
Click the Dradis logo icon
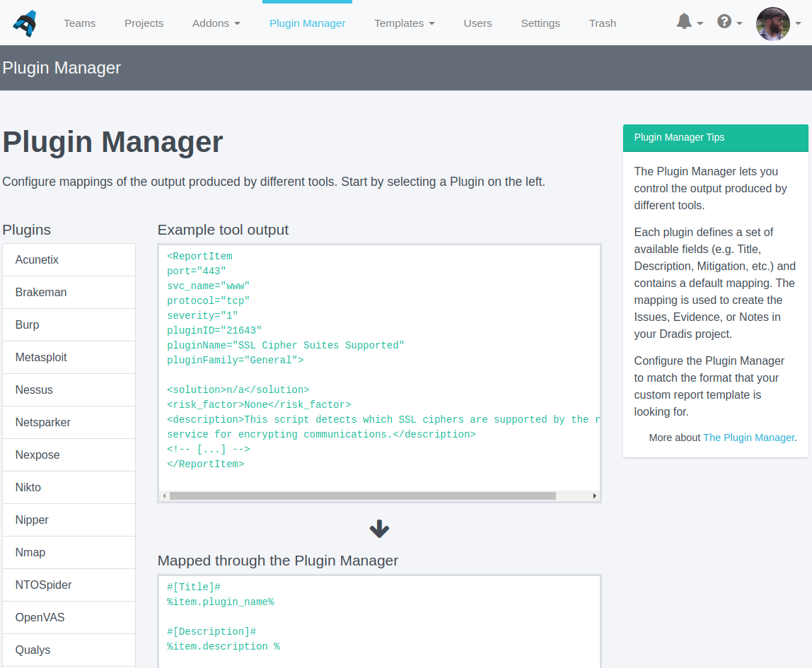[x=25, y=23]
